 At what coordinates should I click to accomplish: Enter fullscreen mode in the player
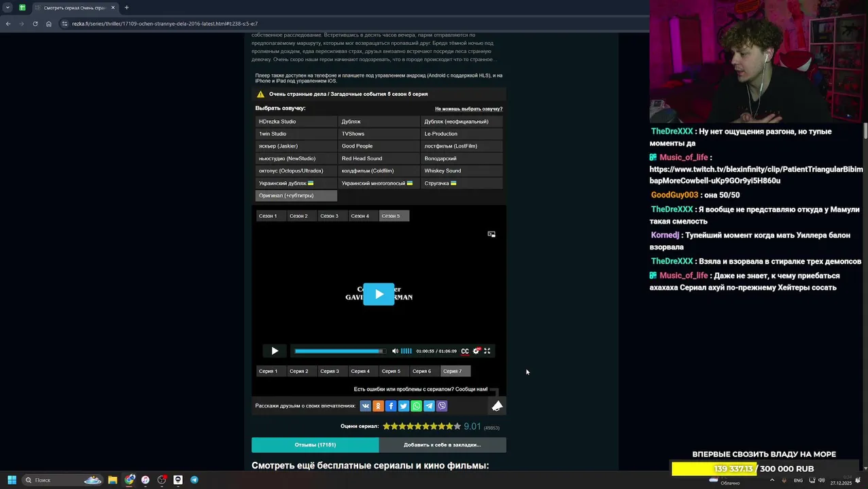click(487, 351)
